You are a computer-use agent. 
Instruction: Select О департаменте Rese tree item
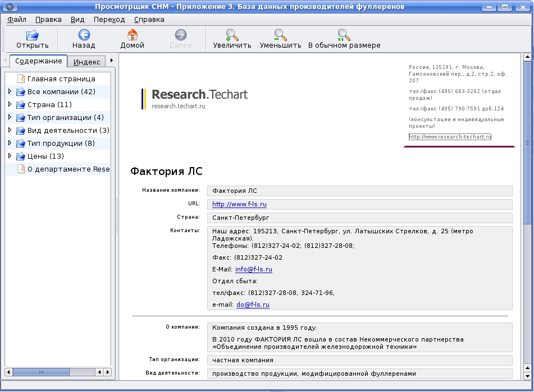[69, 169]
